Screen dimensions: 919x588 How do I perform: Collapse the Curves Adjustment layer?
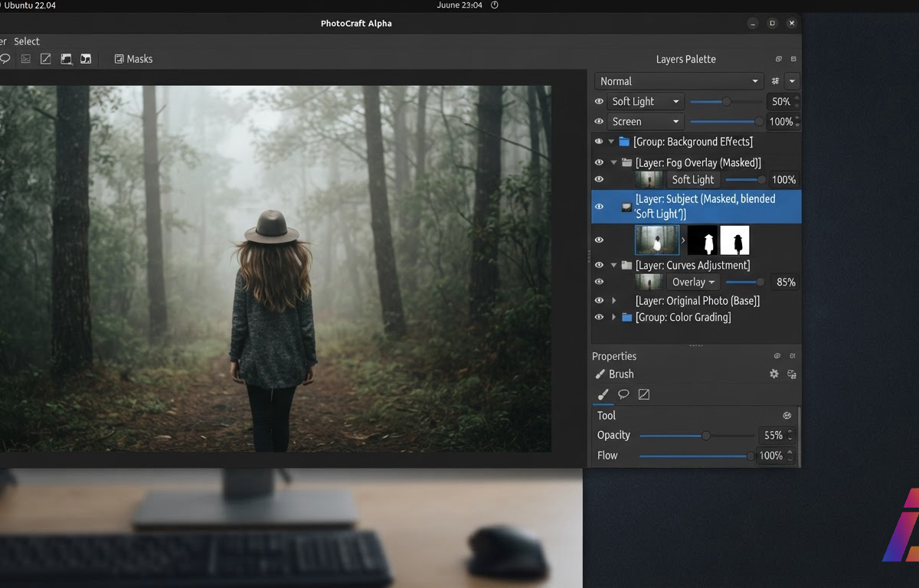pyautogui.click(x=613, y=265)
